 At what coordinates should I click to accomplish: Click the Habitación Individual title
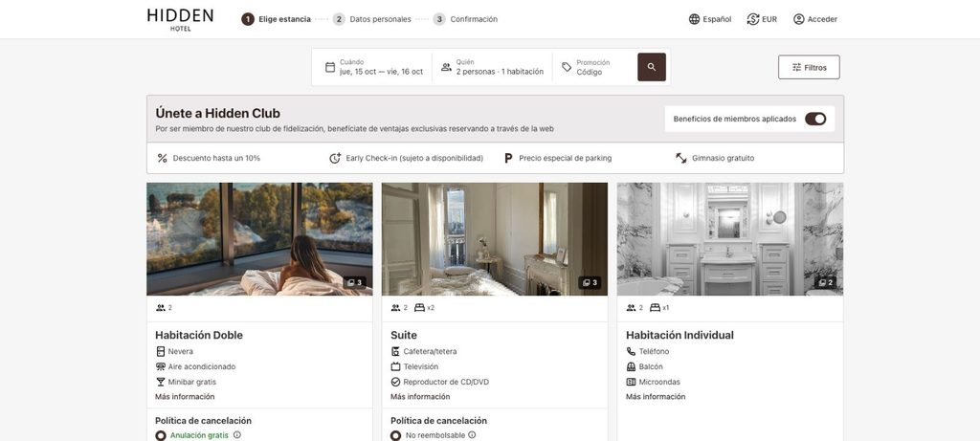point(680,336)
